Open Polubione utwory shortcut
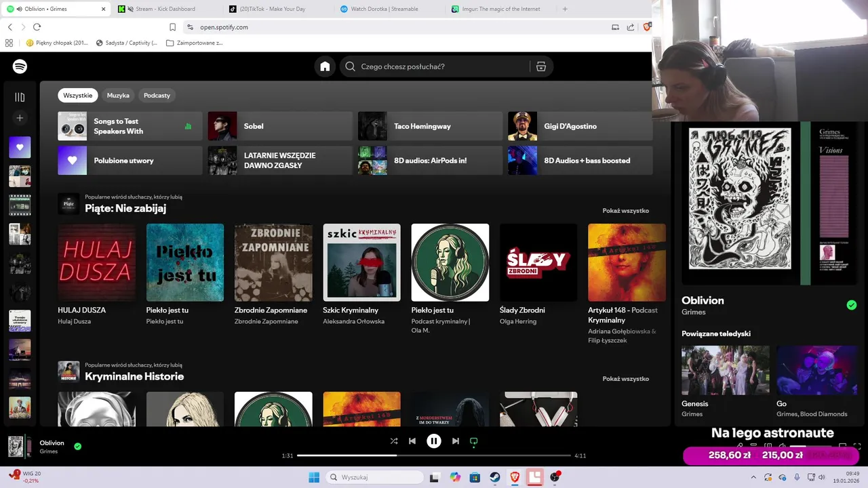The image size is (868, 488). click(x=130, y=161)
